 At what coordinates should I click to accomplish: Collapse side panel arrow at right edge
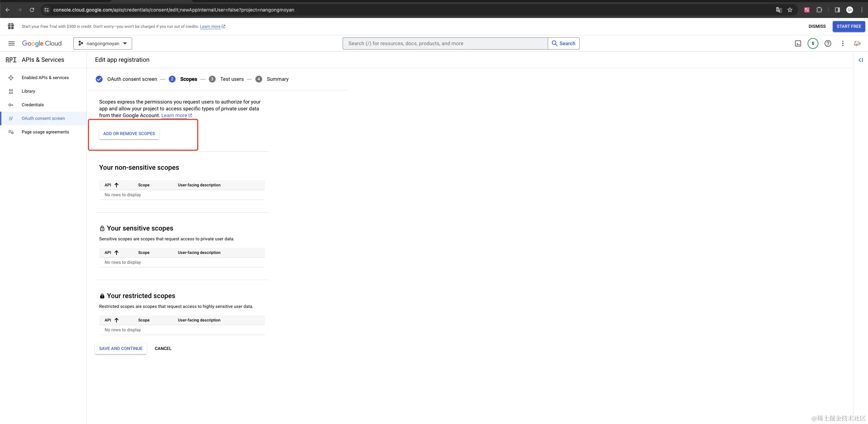(861, 60)
